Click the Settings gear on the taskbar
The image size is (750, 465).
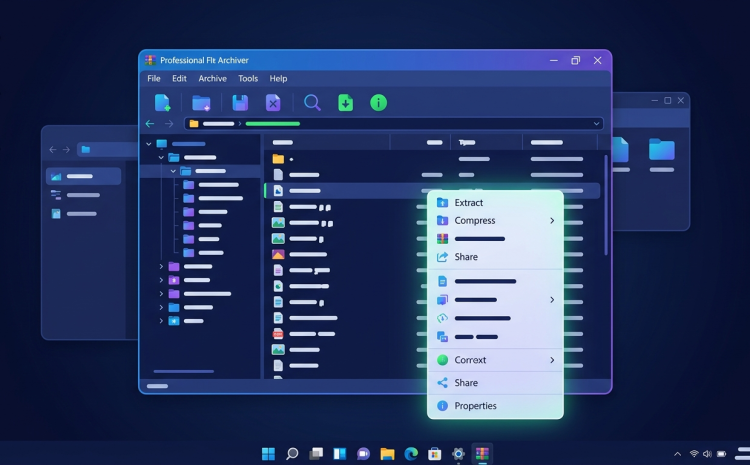(458, 454)
